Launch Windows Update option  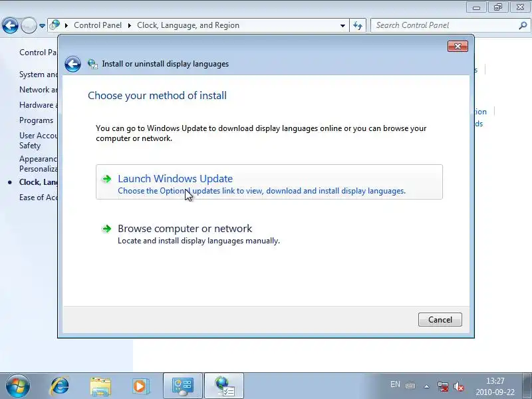click(x=269, y=182)
